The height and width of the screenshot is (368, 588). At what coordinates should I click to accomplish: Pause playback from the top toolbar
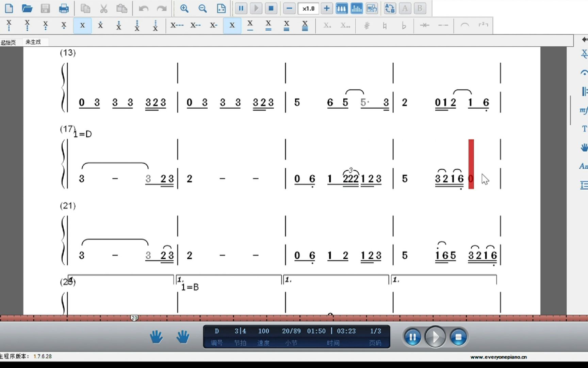(241, 9)
